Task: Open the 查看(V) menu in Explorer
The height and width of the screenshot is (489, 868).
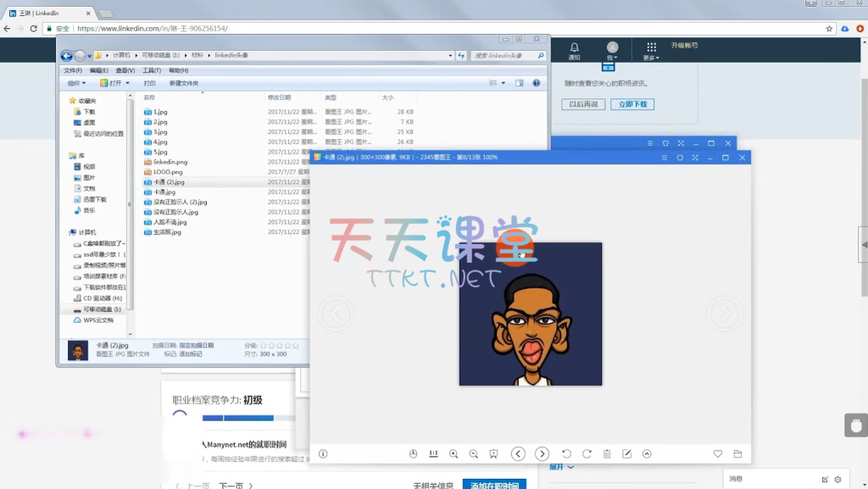Action: pyautogui.click(x=125, y=70)
